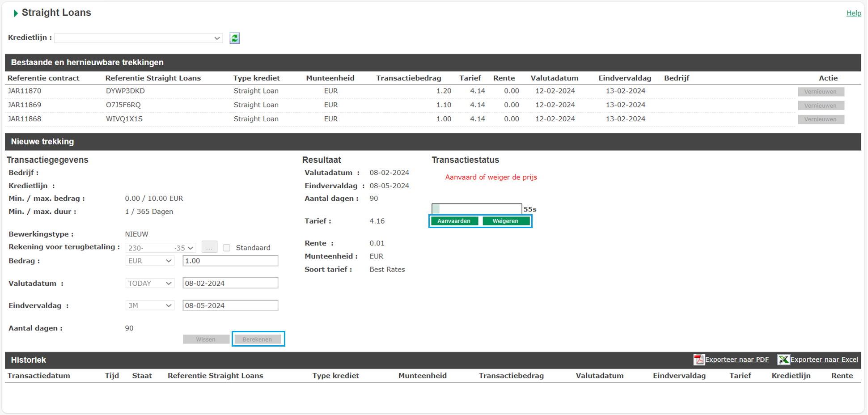Viewport: 868px width, 415px height.
Task: Click the Bedrag amount input field
Action: (x=230, y=261)
